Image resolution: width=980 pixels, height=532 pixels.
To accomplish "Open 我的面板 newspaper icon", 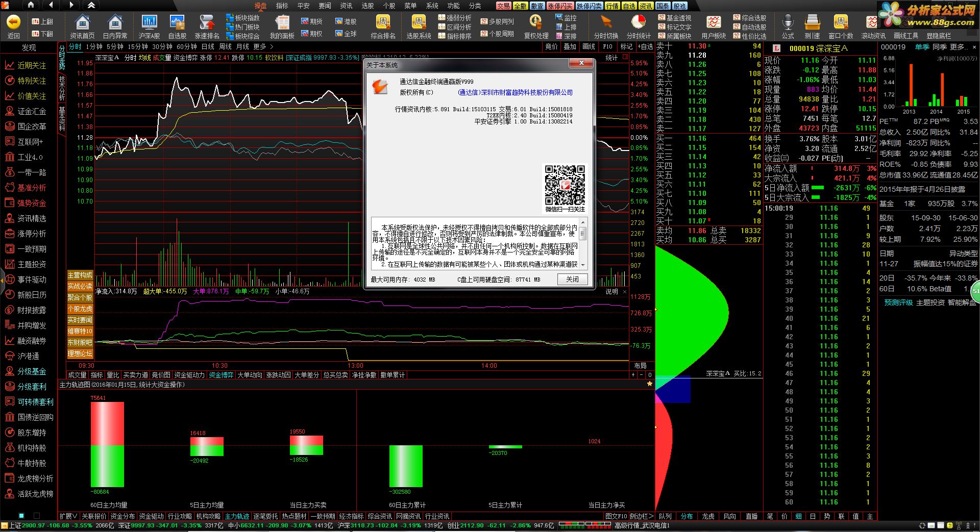I will (x=282, y=22).
